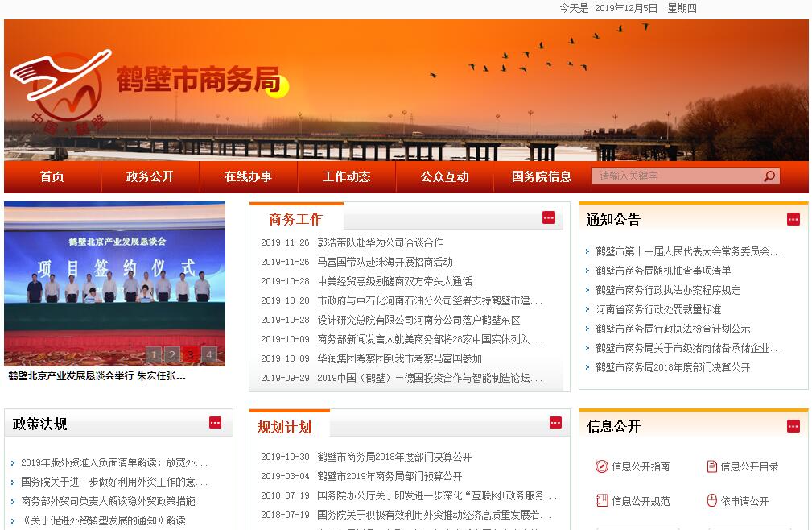Screen dimensions: 812x530
Task: Jump to slide 4 of the carousel
Action: pos(208,354)
